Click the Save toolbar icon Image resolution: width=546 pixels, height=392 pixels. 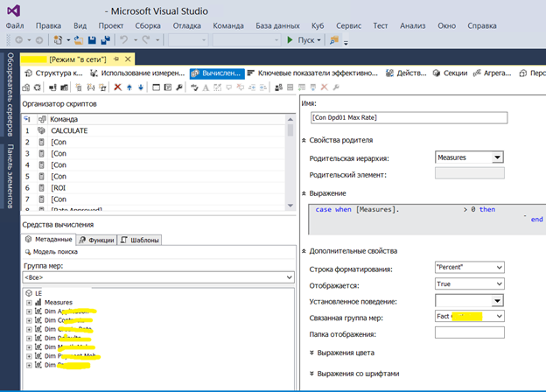pyautogui.click(x=92, y=40)
